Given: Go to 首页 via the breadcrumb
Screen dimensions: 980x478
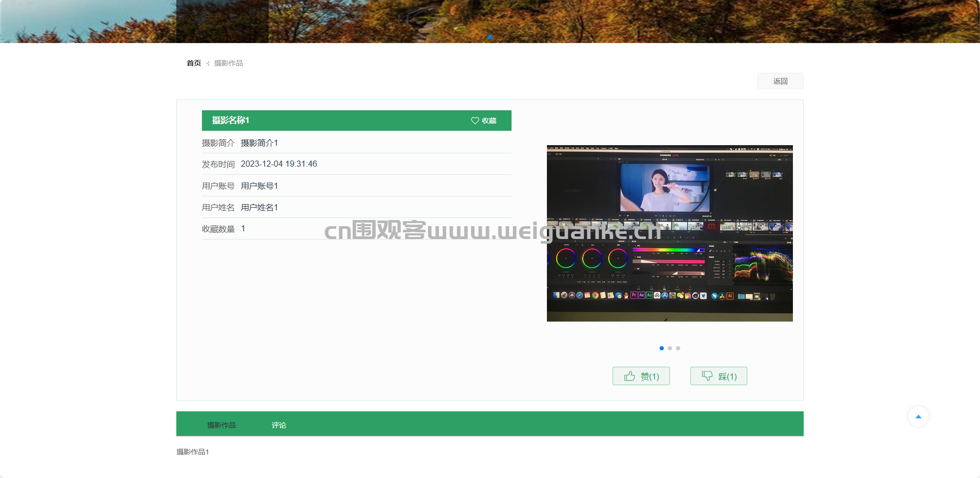Looking at the screenshot, I should click(x=194, y=63).
